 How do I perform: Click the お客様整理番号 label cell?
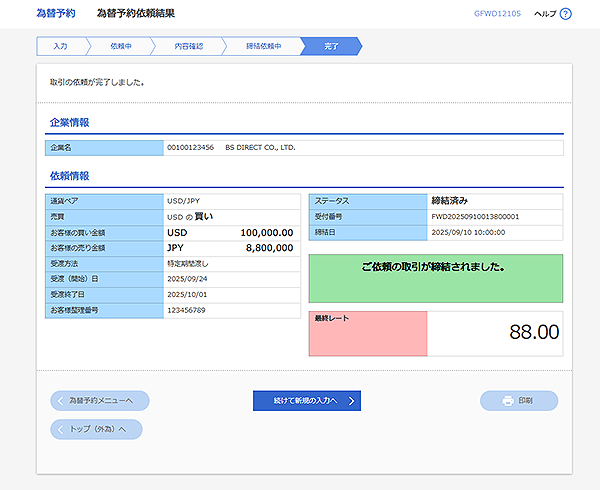(x=104, y=310)
